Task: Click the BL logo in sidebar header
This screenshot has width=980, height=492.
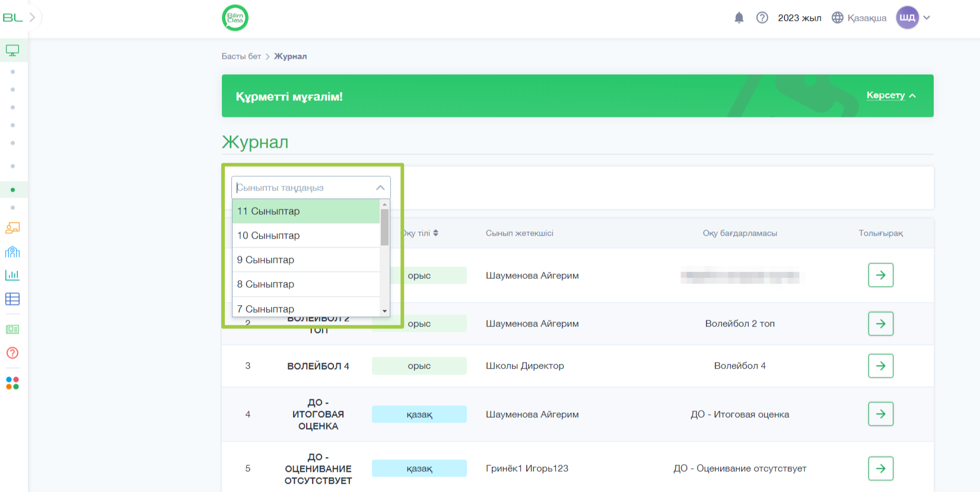Action: click(x=12, y=18)
